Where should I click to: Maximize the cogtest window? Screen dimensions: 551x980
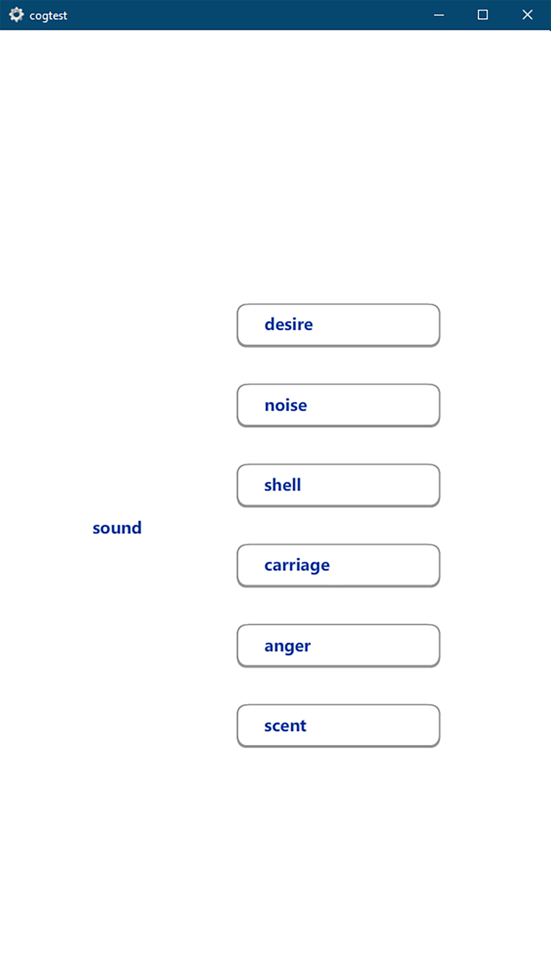(483, 15)
